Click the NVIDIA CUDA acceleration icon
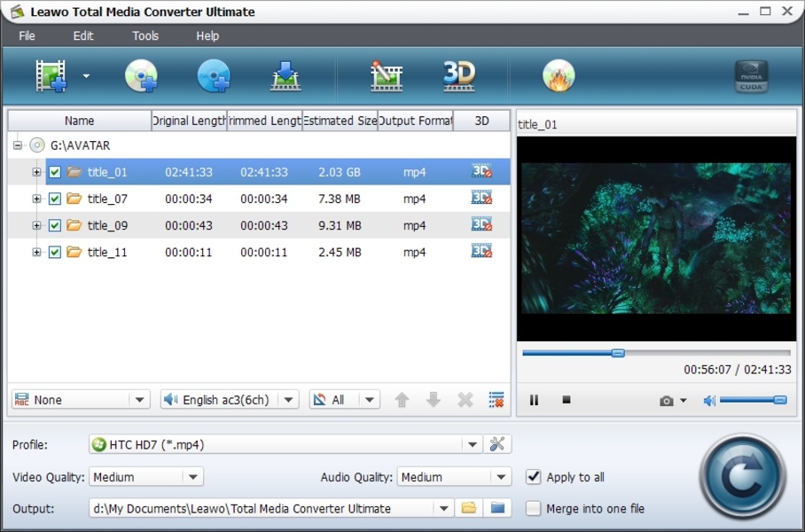This screenshot has width=805, height=532. click(x=751, y=76)
